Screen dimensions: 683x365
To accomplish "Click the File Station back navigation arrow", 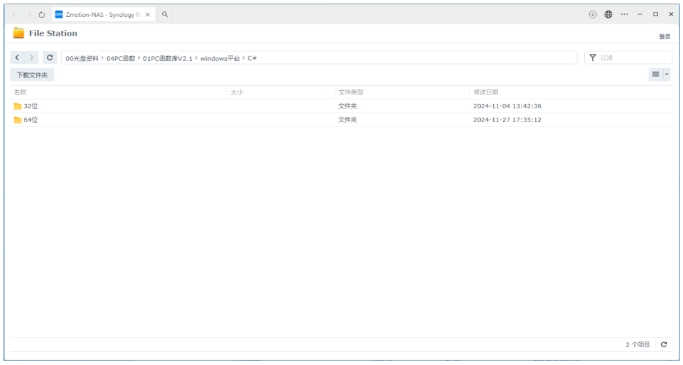I will tap(17, 57).
